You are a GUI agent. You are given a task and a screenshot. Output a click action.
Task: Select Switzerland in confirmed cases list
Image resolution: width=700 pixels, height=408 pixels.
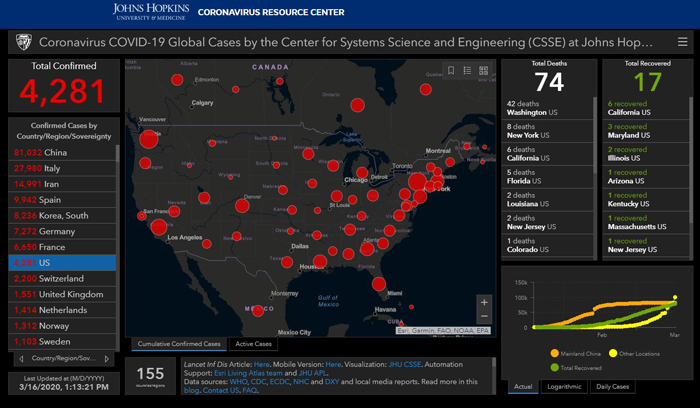pos(62,279)
